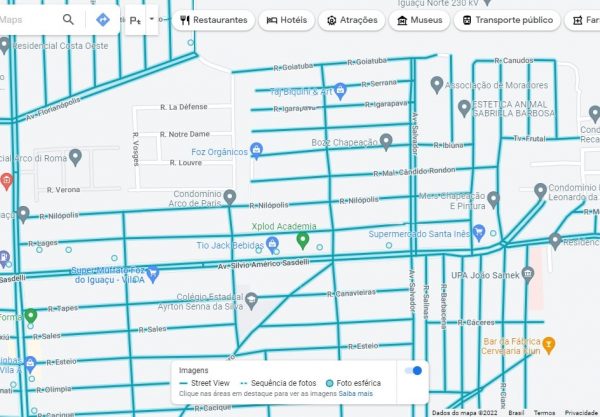Click the Boaz Chapeação location pin
Viewport: 600px width, 417px height.
click(x=386, y=142)
